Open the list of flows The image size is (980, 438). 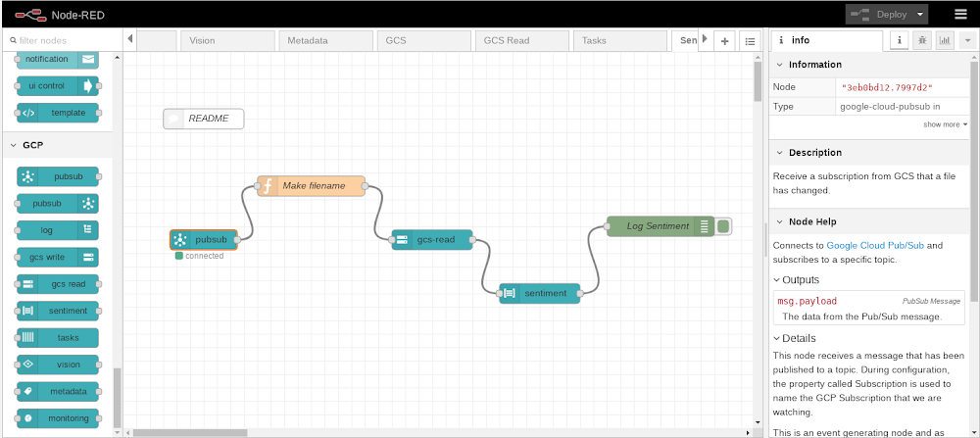coord(751,41)
